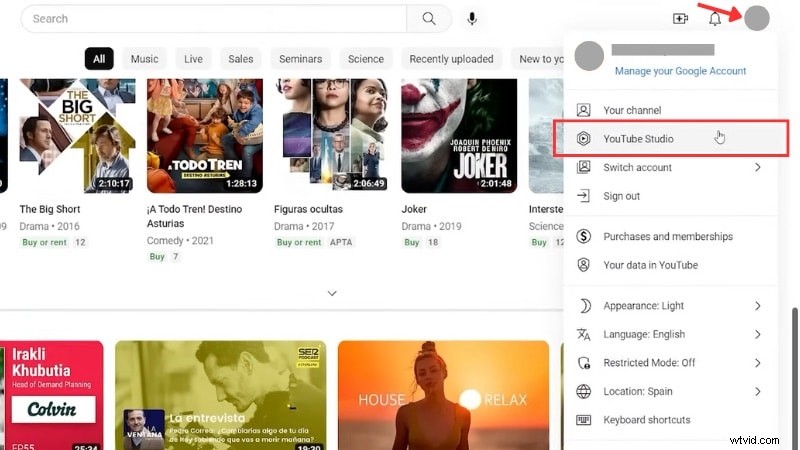Click The Big Short title
The width and height of the screenshot is (800, 450).
click(x=50, y=209)
